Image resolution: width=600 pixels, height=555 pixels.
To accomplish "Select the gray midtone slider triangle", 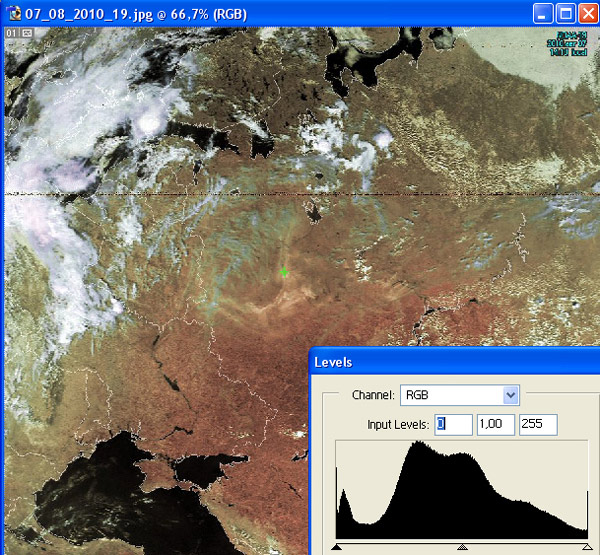I will (x=462, y=546).
